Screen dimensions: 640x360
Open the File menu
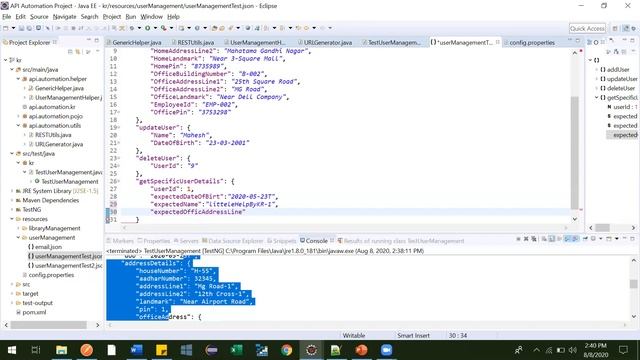(x=7, y=17)
